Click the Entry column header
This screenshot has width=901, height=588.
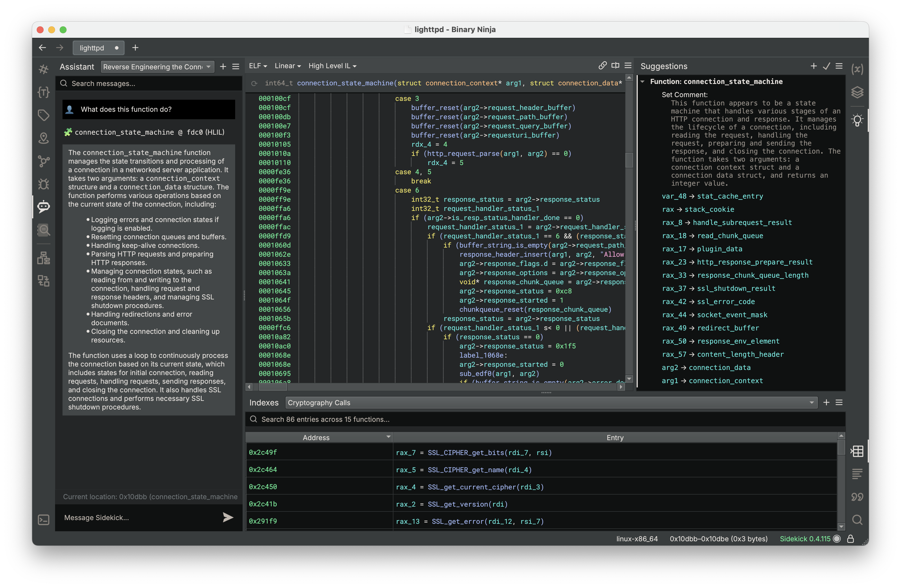coord(615,437)
